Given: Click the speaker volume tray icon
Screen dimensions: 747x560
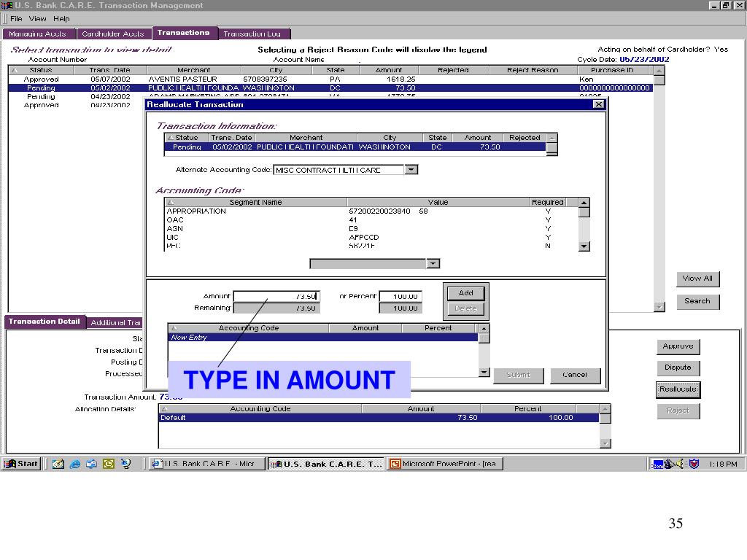Looking at the screenshot, I should [x=681, y=463].
